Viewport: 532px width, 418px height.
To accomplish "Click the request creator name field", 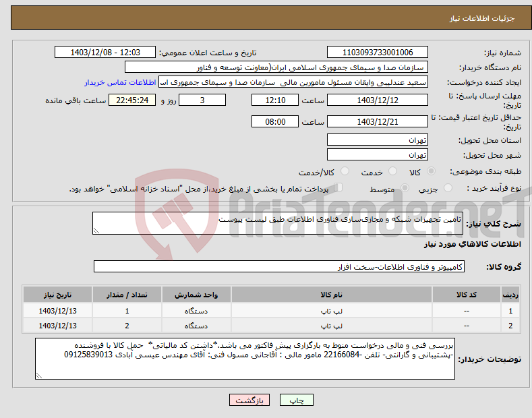I will pos(293,82).
